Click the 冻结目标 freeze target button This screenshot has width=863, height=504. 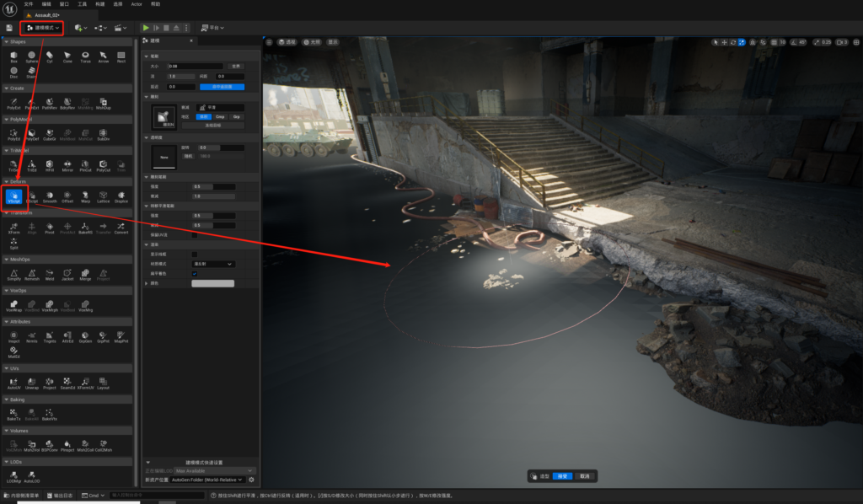212,124
